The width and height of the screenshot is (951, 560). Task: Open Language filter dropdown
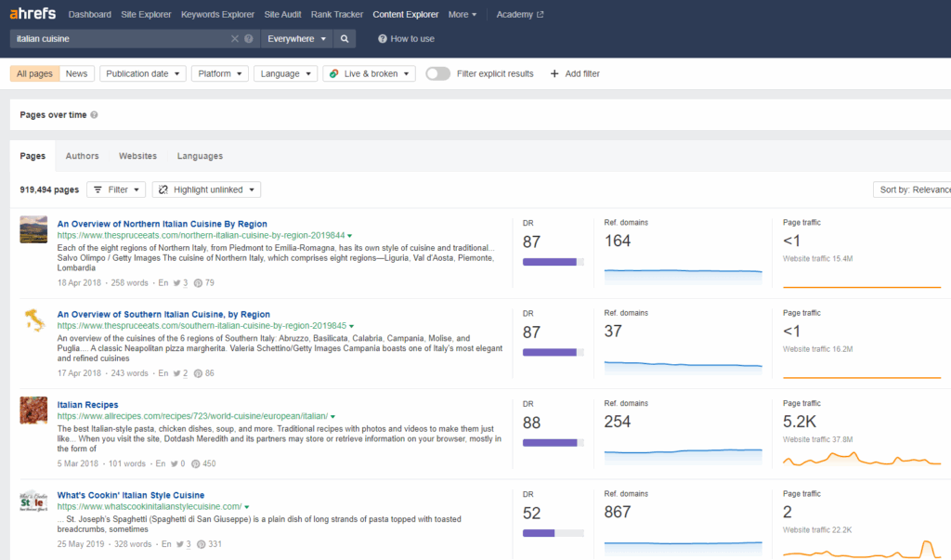tap(286, 73)
